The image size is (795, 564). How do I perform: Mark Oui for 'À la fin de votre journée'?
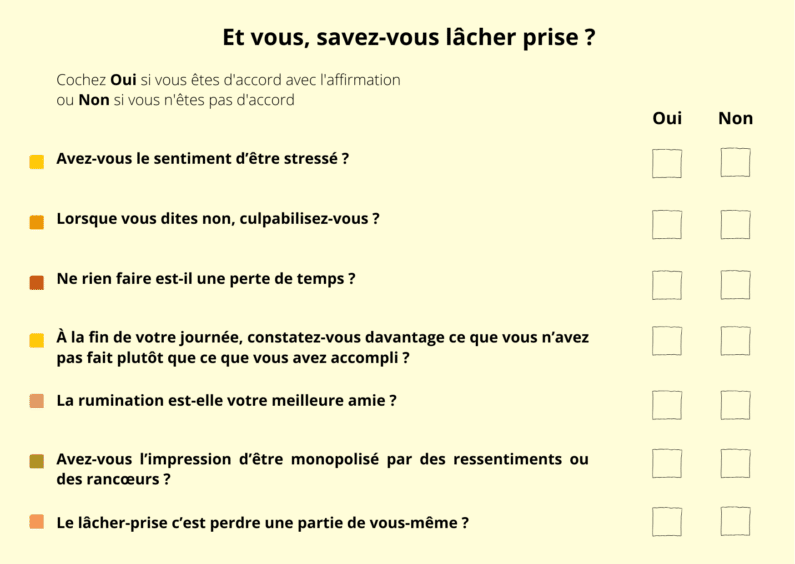point(667,341)
